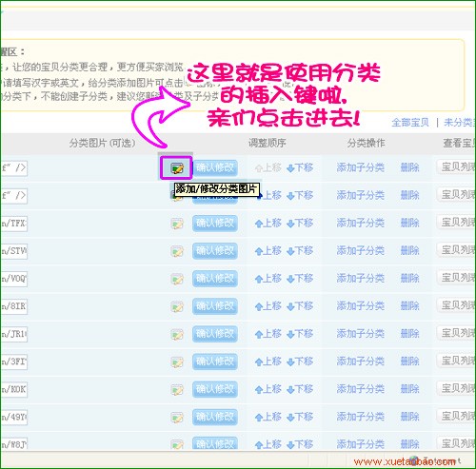Confirm changes in the STW row
The image size is (476, 469).
pyautogui.click(x=215, y=251)
